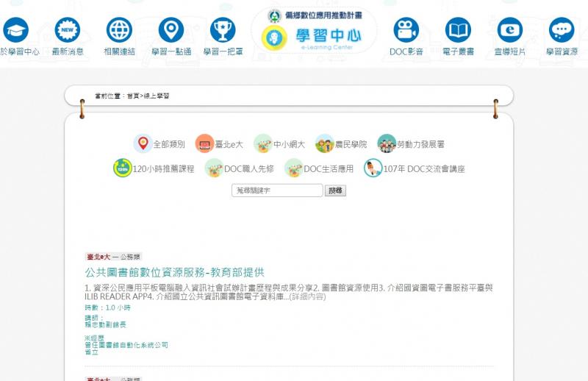Image resolution: width=588 pixels, height=381 pixels.
Task: Show DOC職人先修 courses
Action: pos(249,169)
